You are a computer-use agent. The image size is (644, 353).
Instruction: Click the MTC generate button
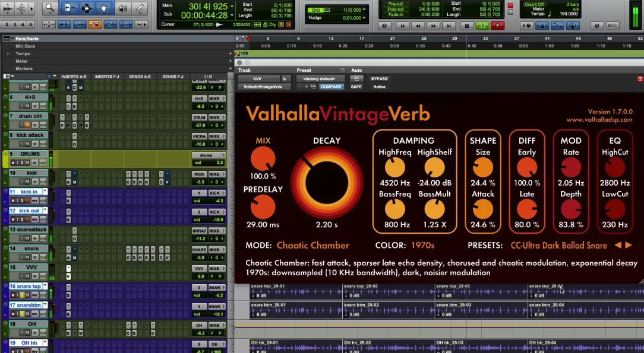(x=612, y=26)
